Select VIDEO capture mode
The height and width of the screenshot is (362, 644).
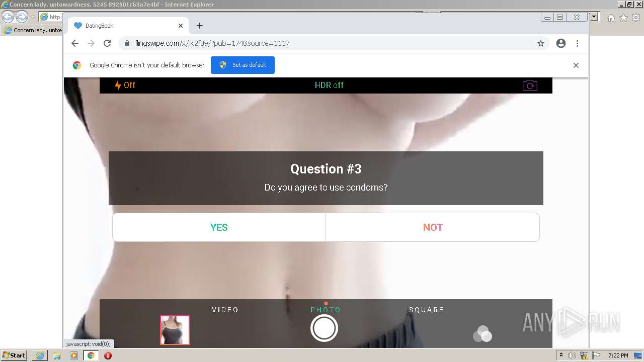(225, 310)
